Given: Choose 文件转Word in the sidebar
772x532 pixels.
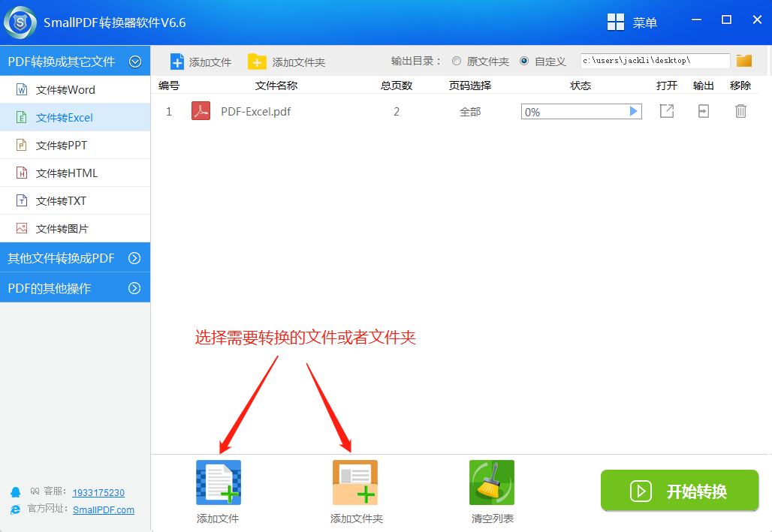Looking at the screenshot, I should [x=65, y=90].
